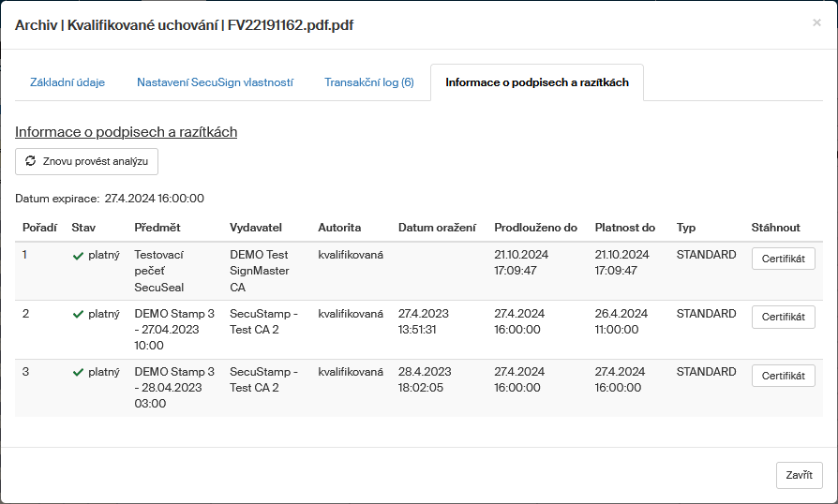
Task: Switch to Nastavení SecuSign vlastností tab
Action: click(x=215, y=82)
